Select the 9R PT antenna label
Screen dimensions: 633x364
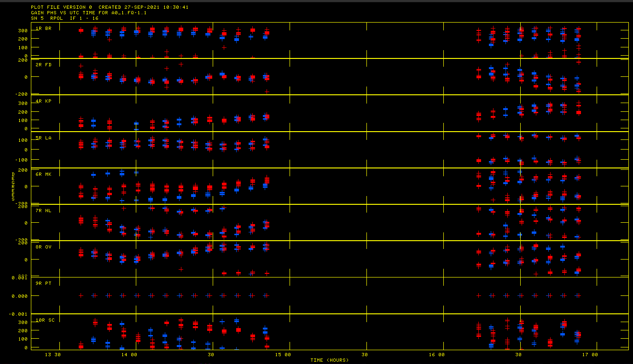[x=44, y=283]
